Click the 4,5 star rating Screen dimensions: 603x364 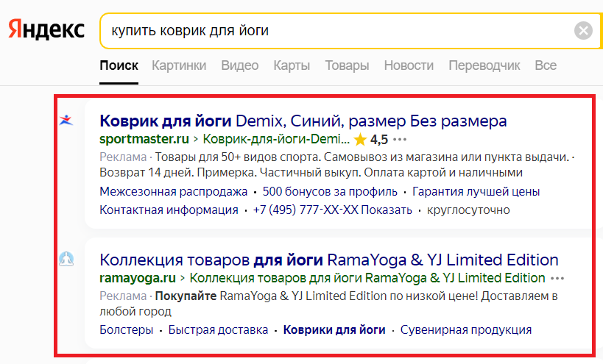(371, 140)
